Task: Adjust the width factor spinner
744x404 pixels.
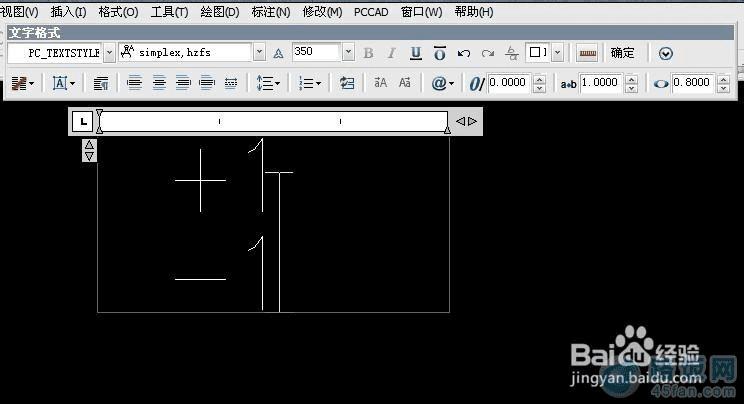Action: (723, 84)
